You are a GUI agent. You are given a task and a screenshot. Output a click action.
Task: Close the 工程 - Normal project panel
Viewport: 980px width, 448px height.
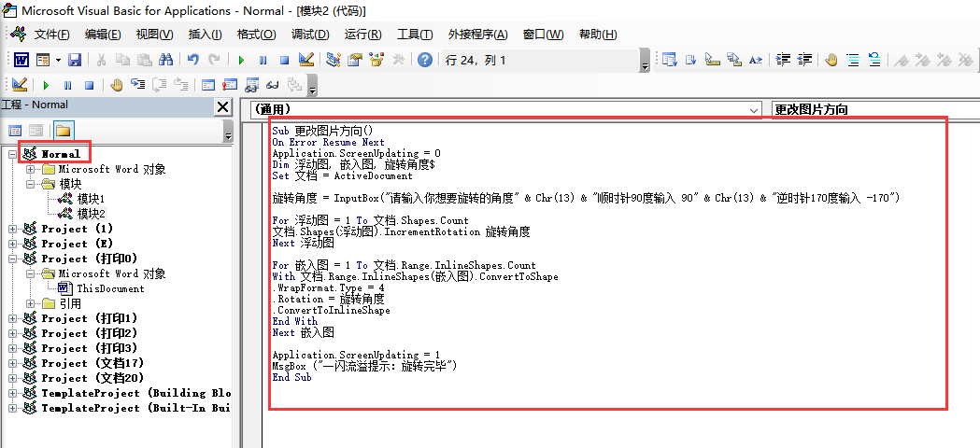(223, 107)
